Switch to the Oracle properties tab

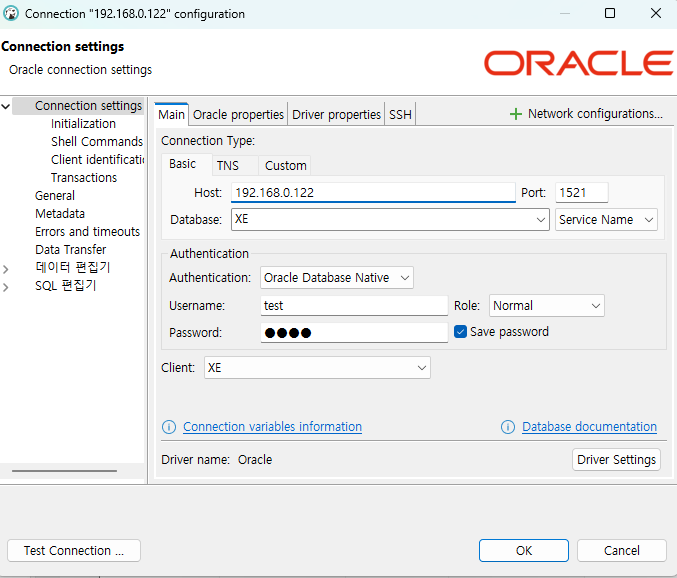(x=238, y=115)
